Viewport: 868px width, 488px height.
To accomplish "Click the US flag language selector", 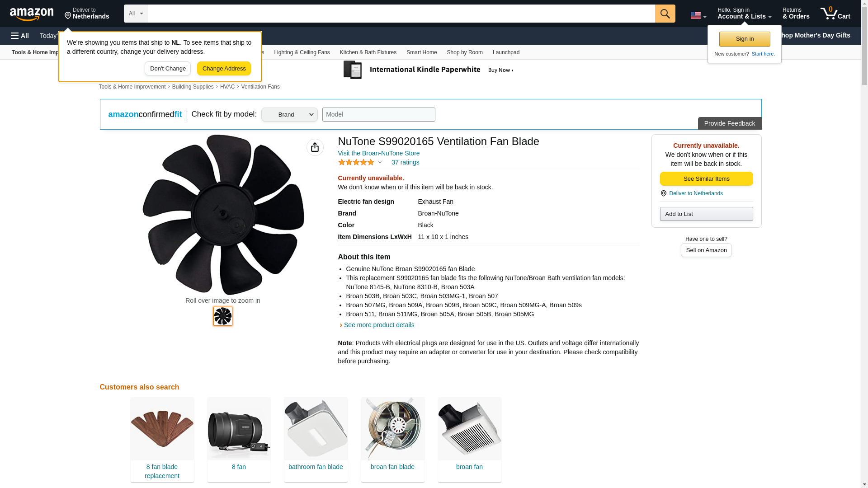I will 698,15.
